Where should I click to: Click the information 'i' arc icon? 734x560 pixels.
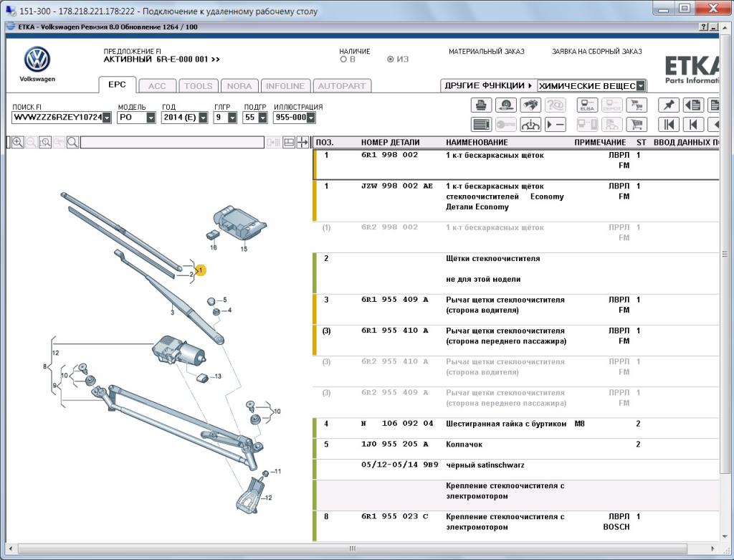[x=530, y=125]
